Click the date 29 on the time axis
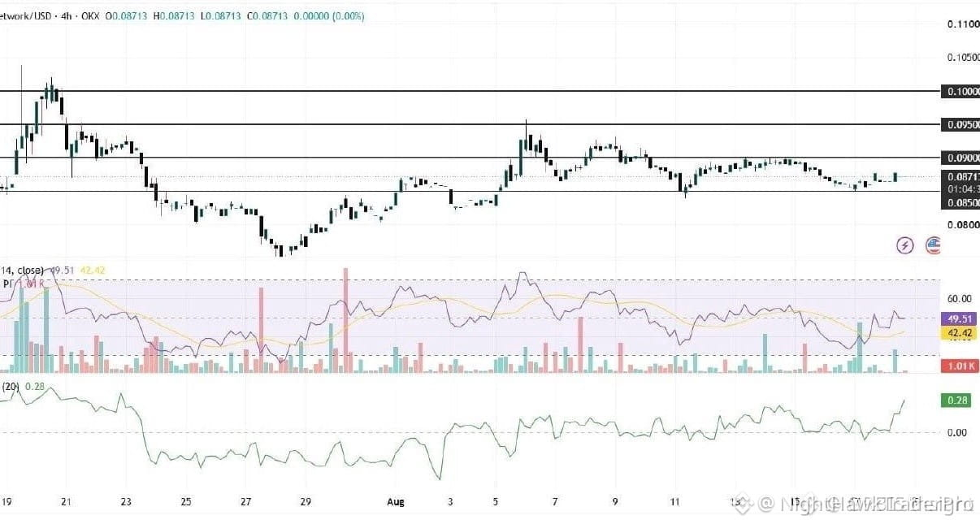 [x=306, y=501]
